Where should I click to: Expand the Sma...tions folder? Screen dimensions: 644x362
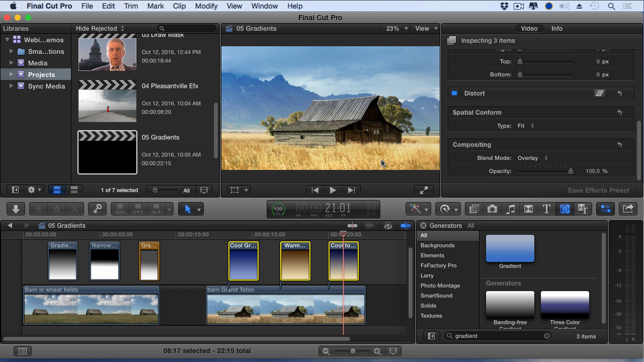click(x=11, y=52)
